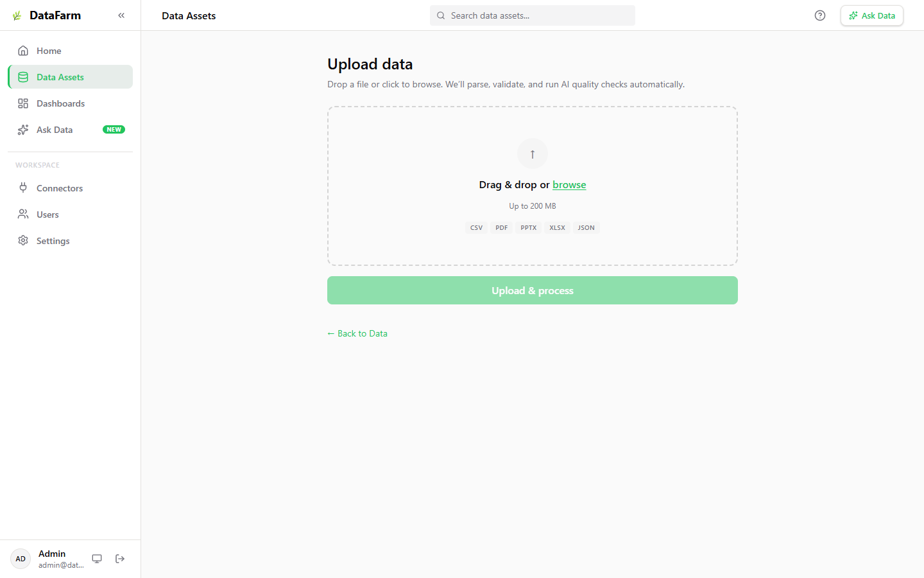Open Settings from the sidebar
The width and height of the screenshot is (924, 578).
pyautogui.click(x=51, y=240)
